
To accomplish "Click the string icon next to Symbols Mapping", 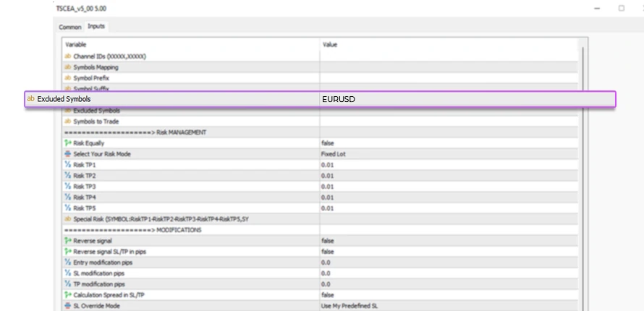I will pyautogui.click(x=68, y=67).
